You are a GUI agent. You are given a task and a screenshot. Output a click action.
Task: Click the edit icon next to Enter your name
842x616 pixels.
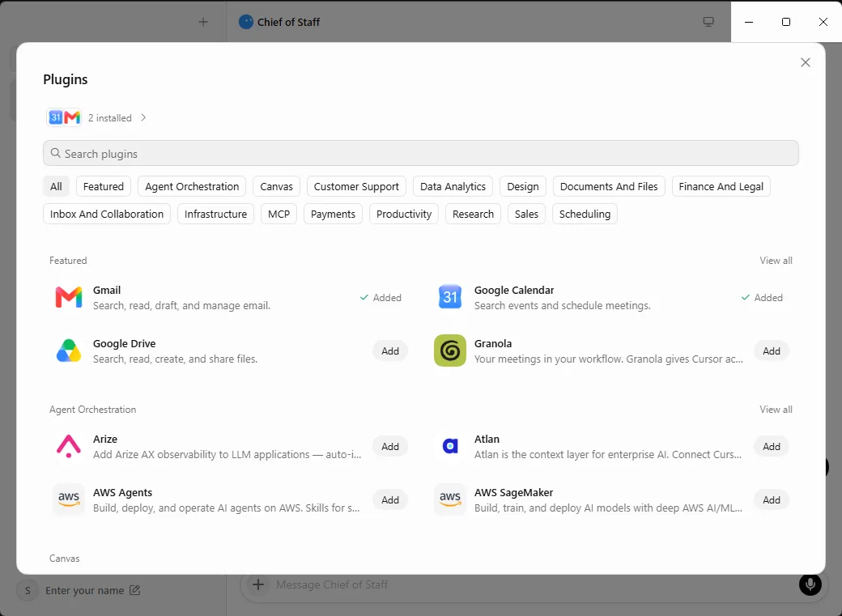pyautogui.click(x=134, y=590)
